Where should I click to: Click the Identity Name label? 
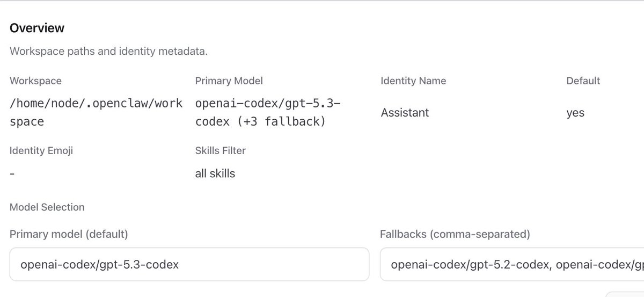pyautogui.click(x=413, y=81)
